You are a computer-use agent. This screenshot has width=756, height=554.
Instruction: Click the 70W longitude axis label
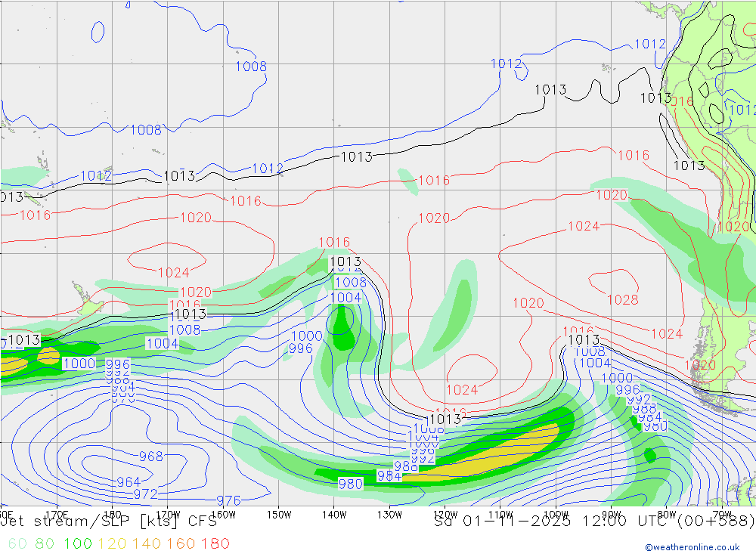pos(722,515)
